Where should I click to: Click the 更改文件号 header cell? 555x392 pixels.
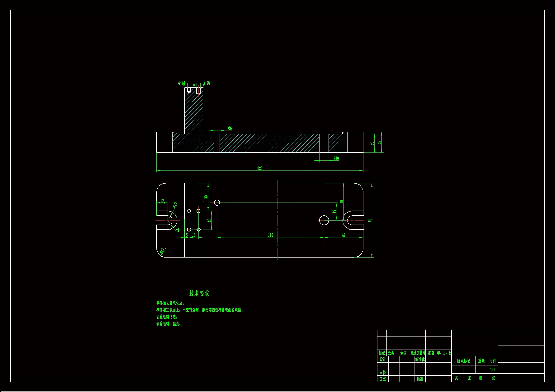pos(418,353)
